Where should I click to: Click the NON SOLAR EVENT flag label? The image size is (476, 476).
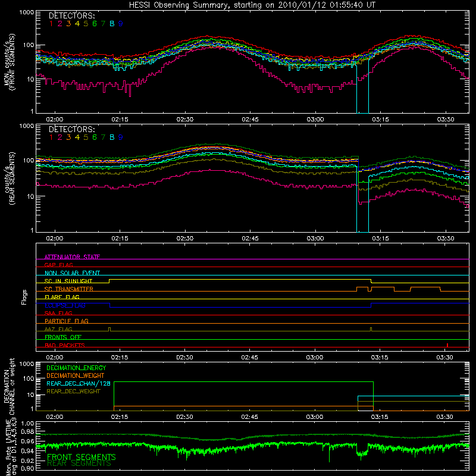72,273
